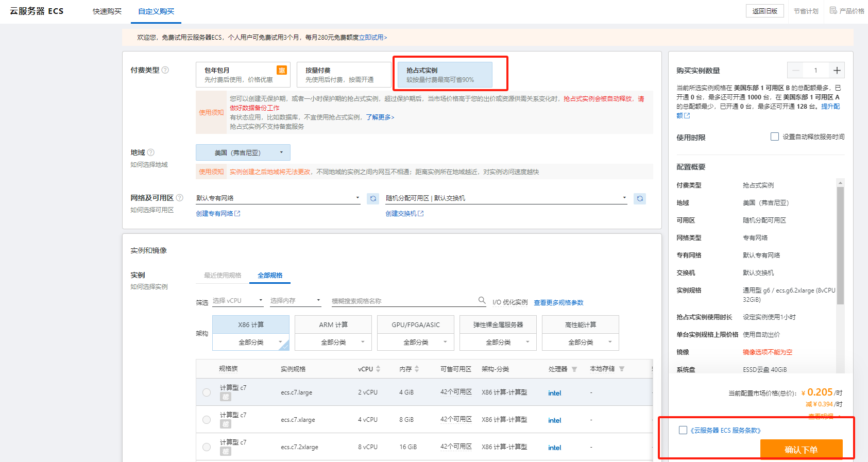Click the instance quantity number field
Screen dimensions: 868x462
coord(816,71)
